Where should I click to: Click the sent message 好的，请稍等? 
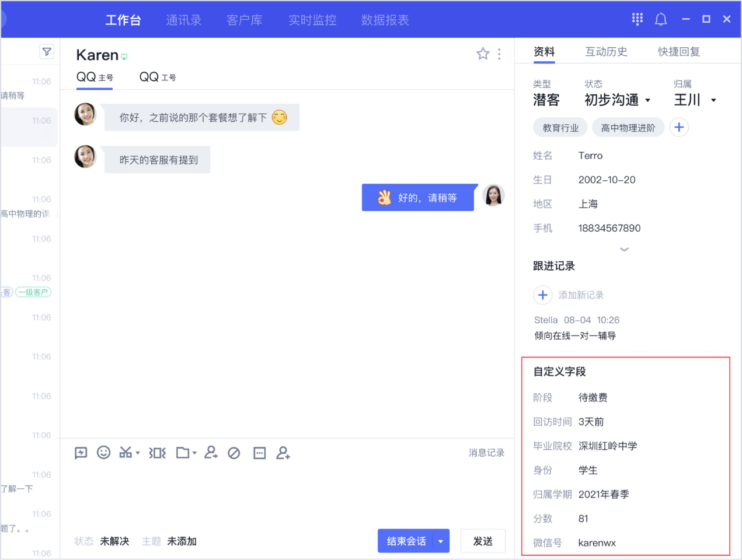(x=418, y=198)
